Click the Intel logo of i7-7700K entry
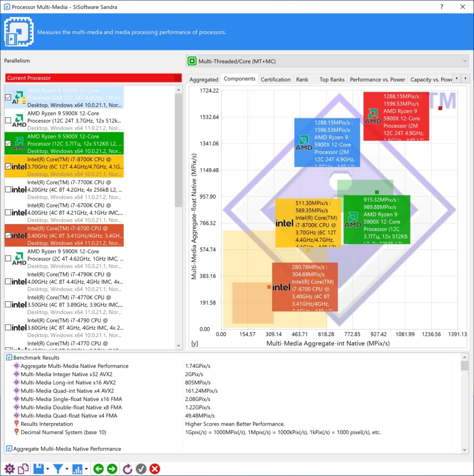 point(19,190)
